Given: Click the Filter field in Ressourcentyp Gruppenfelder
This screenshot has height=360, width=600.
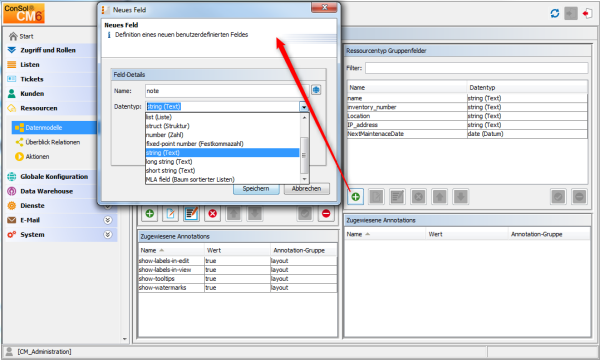Looking at the screenshot, I should (x=476, y=68).
